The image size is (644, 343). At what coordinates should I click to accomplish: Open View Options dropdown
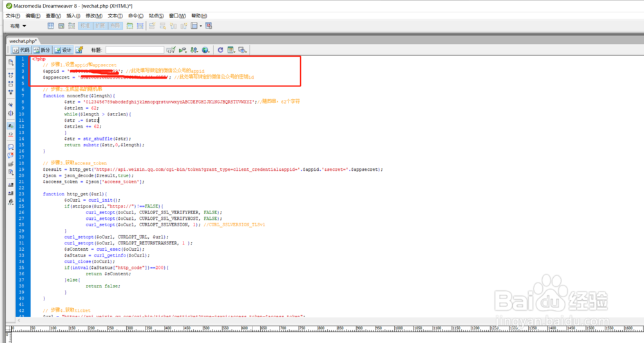point(231,50)
